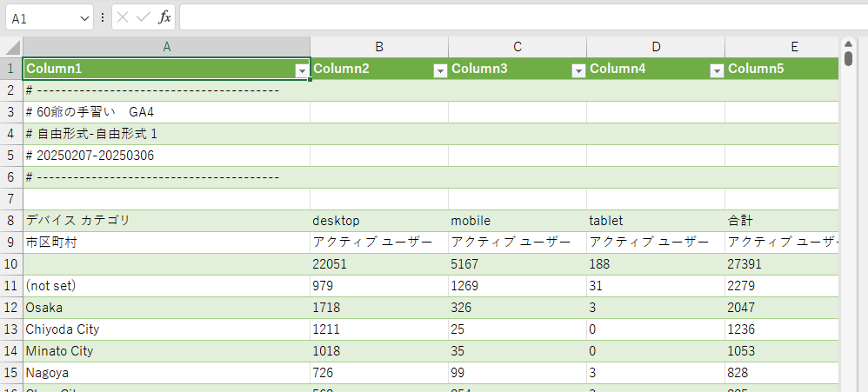Select row 10 header

tap(11, 264)
